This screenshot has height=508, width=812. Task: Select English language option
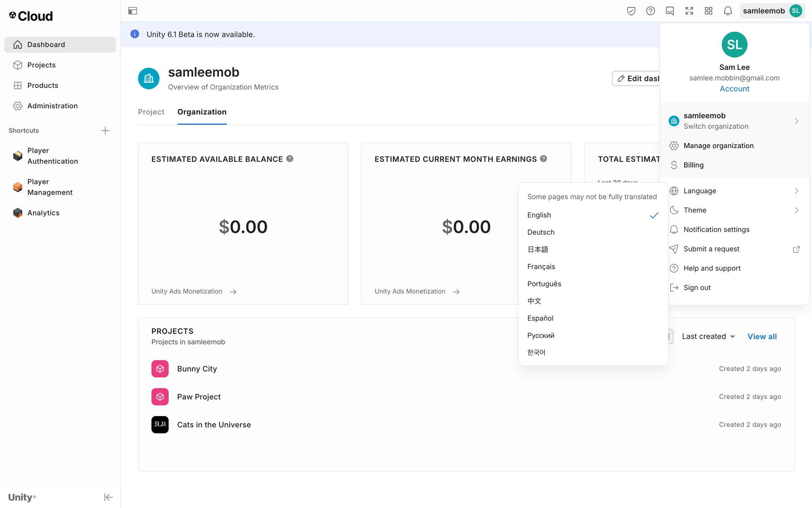[539, 215]
